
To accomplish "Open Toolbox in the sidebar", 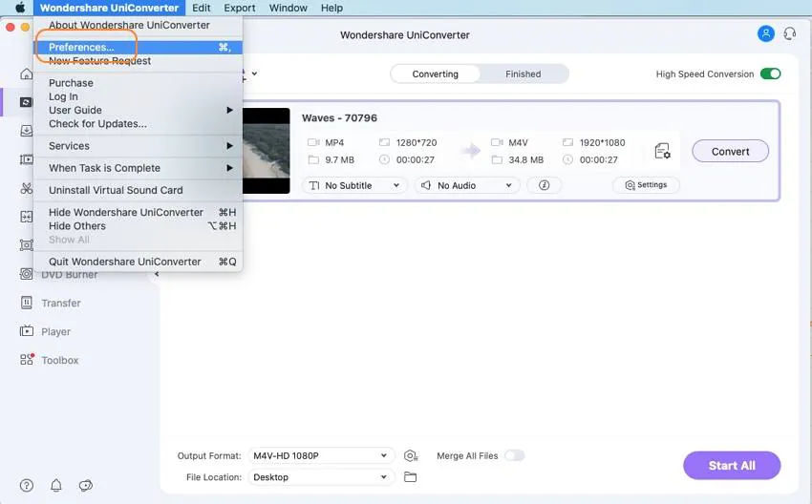I will point(49,360).
